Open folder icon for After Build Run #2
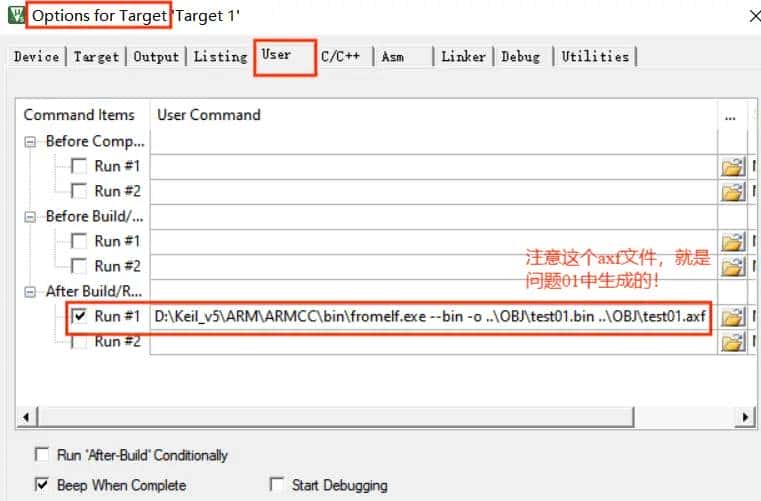 pyautogui.click(x=732, y=342)
